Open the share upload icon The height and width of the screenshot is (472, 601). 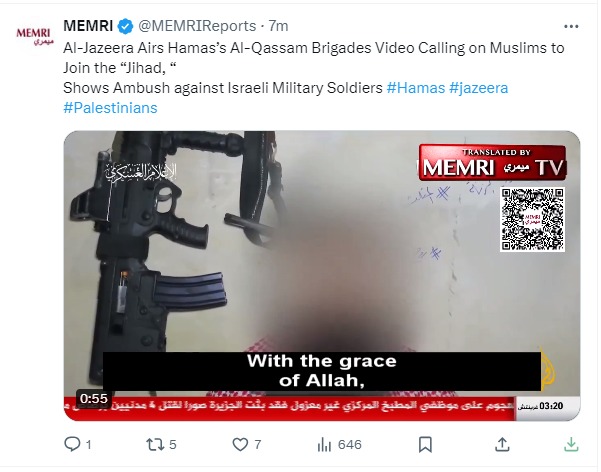coord(502,444)
